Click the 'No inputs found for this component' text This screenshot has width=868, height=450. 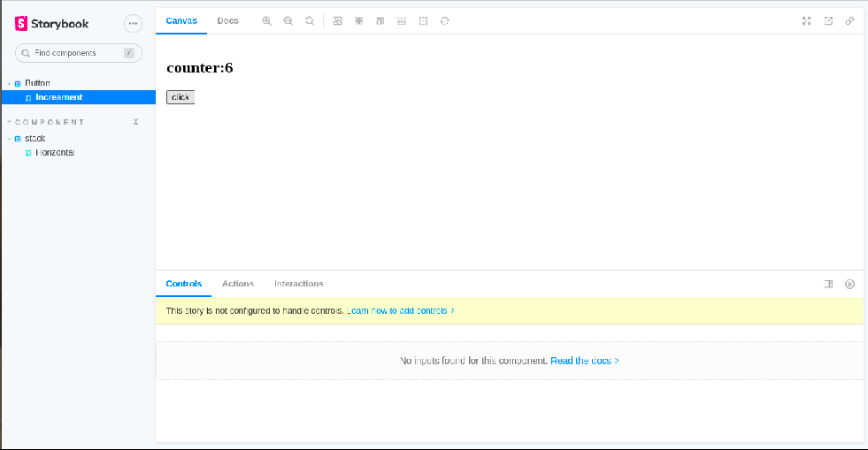(x=474, y=361)
